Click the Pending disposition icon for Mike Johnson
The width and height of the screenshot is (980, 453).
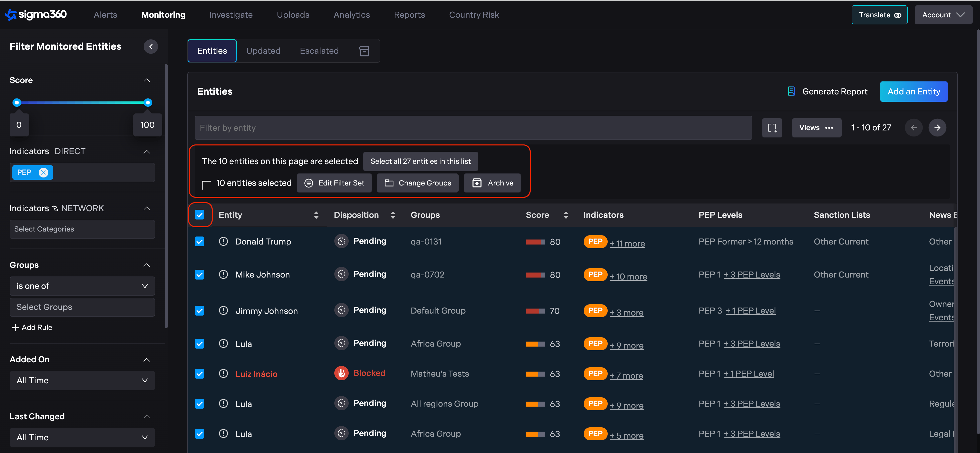[341, 274]
